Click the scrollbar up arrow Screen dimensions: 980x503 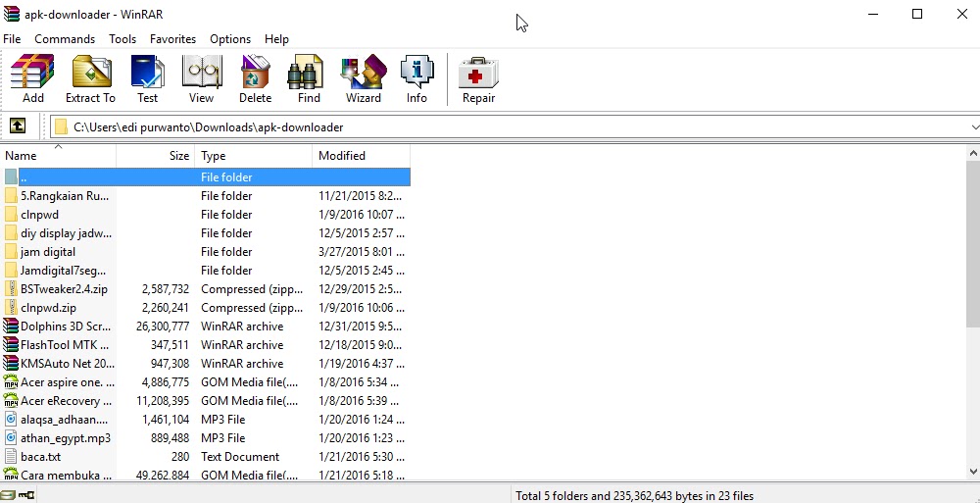click(x=974, y=153)
